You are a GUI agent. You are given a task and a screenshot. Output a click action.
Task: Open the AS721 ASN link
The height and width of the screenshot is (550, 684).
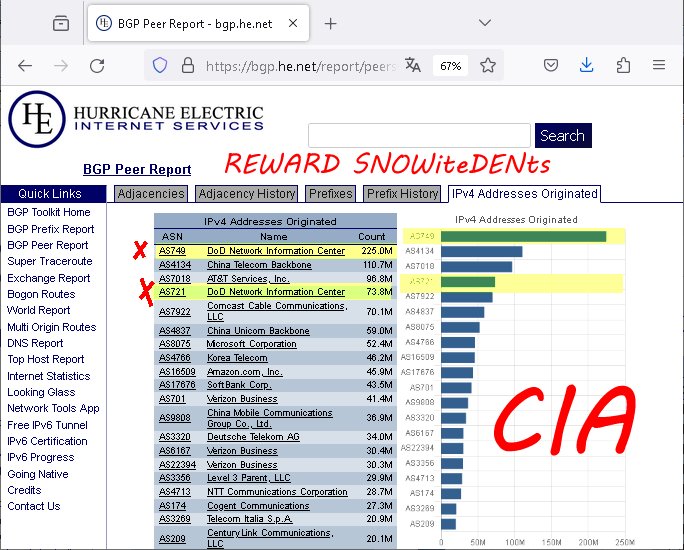click(x=172, y=292)
